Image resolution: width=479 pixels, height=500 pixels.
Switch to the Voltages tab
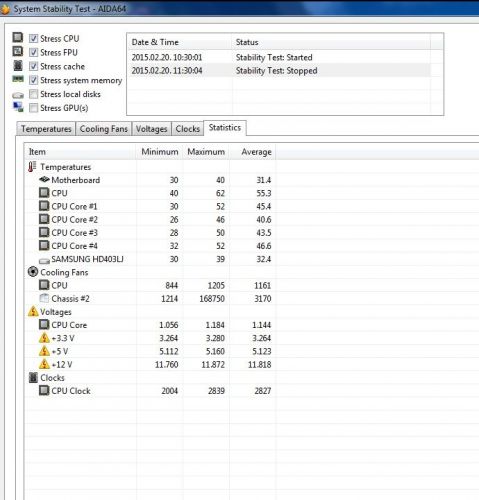tap(151, 129)
